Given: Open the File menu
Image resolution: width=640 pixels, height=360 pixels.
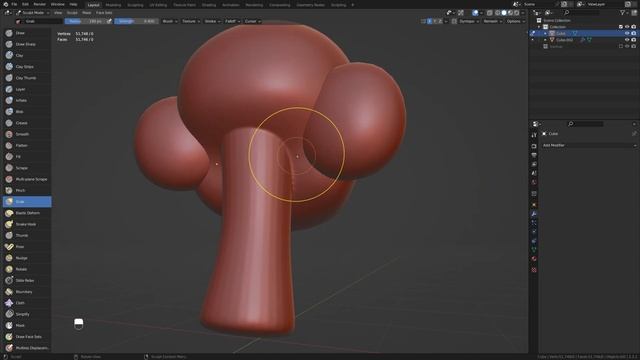Looking at the screenshot, I should tap(14, 4).
